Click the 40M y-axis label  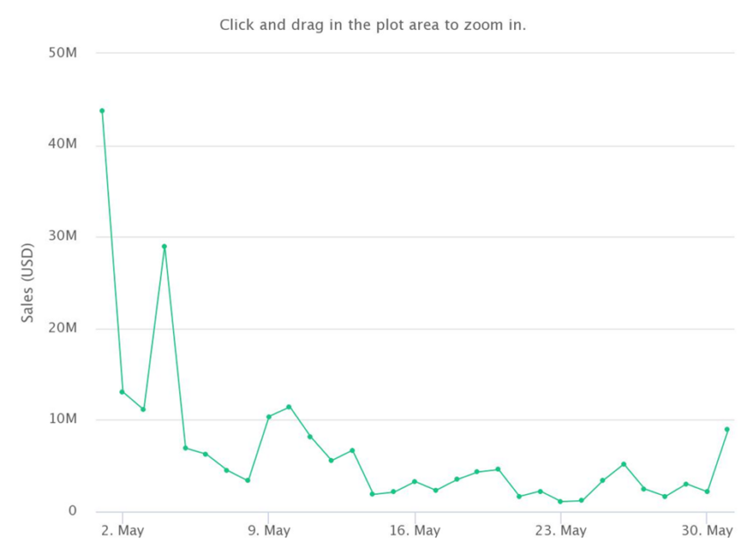tap(62, 144)
